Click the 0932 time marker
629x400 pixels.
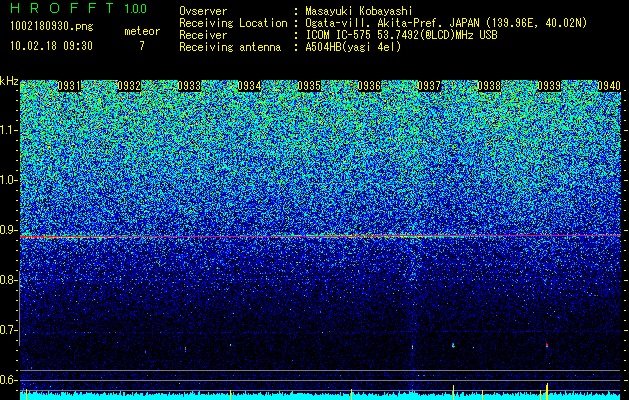click(129, 86)
